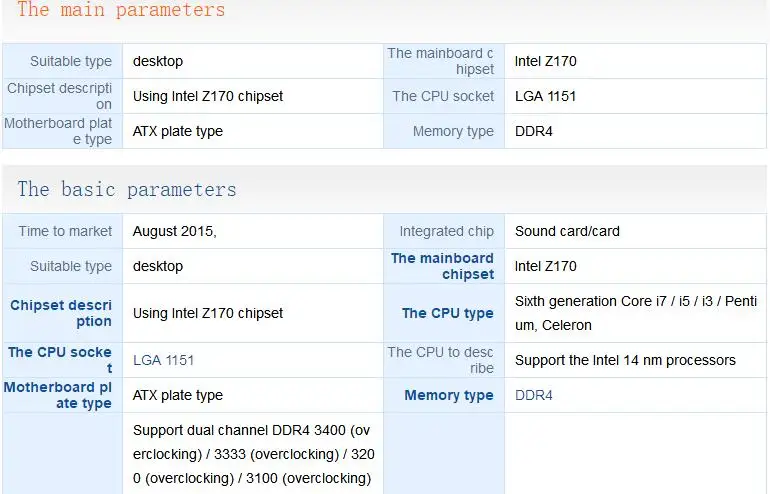Click the dual channel DDR4 3400 text
The height and width of the screenshot is (494, 770).
click(x=251, y=430)
